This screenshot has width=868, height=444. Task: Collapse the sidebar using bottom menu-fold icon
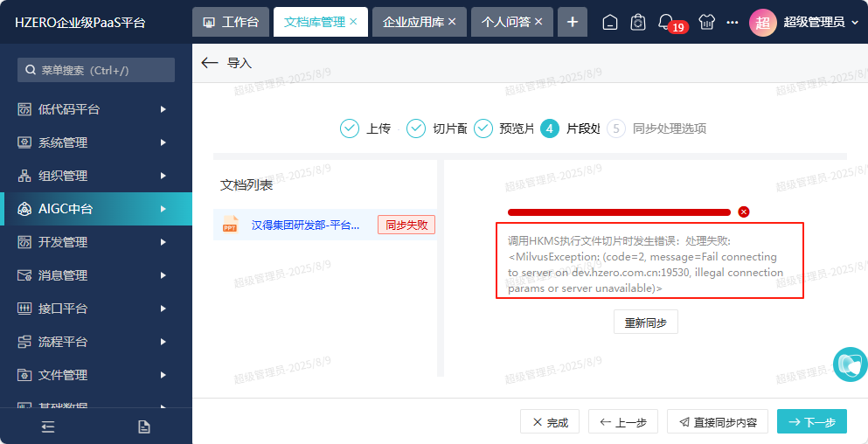coord(48,427)
